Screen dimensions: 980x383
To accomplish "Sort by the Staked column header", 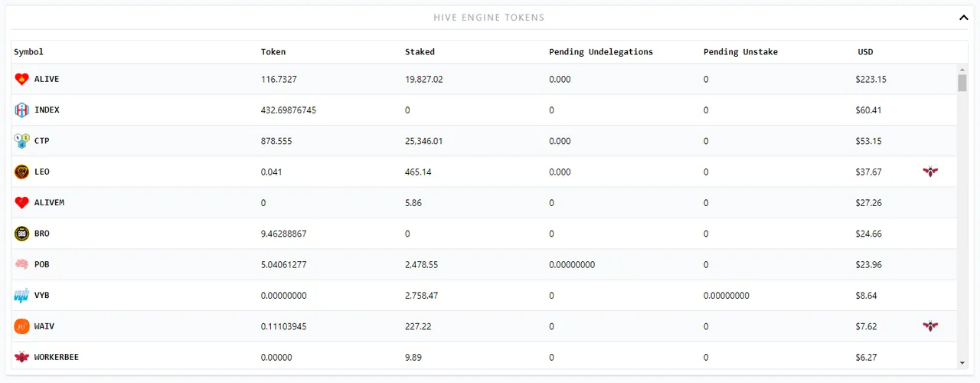I will click(x=420, y=52).
